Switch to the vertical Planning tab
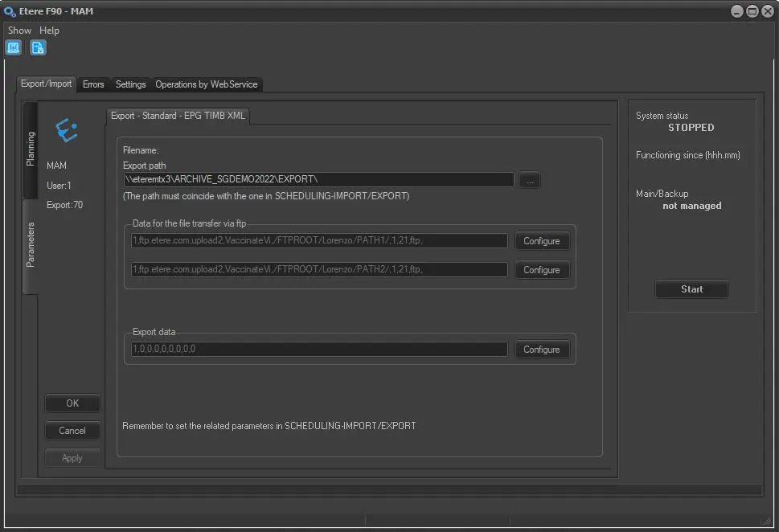 pos(31,149)
